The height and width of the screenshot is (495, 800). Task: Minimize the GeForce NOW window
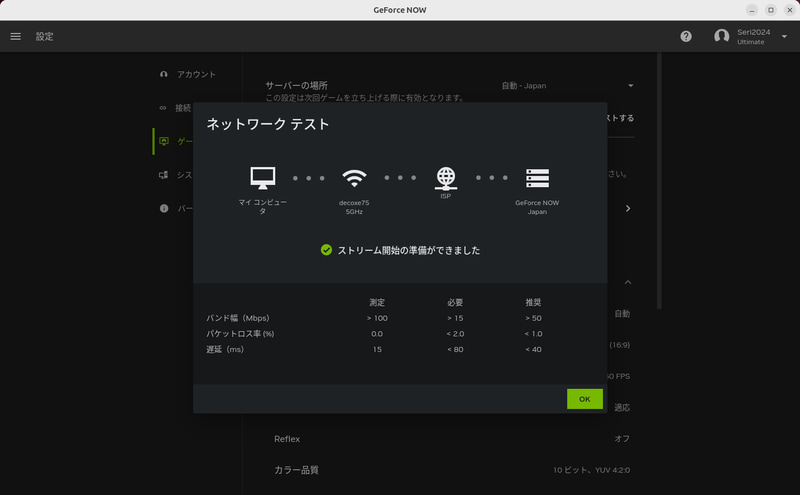point(752,10)
